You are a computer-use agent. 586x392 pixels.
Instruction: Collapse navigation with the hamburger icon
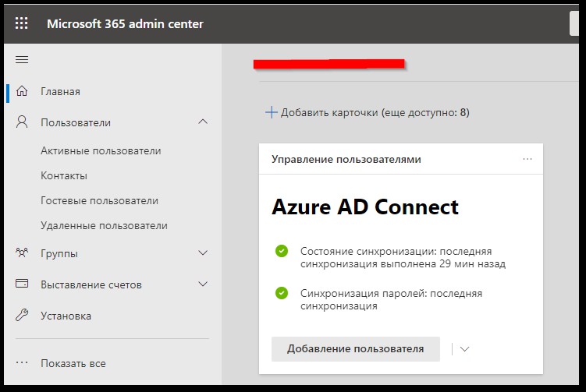22,60
